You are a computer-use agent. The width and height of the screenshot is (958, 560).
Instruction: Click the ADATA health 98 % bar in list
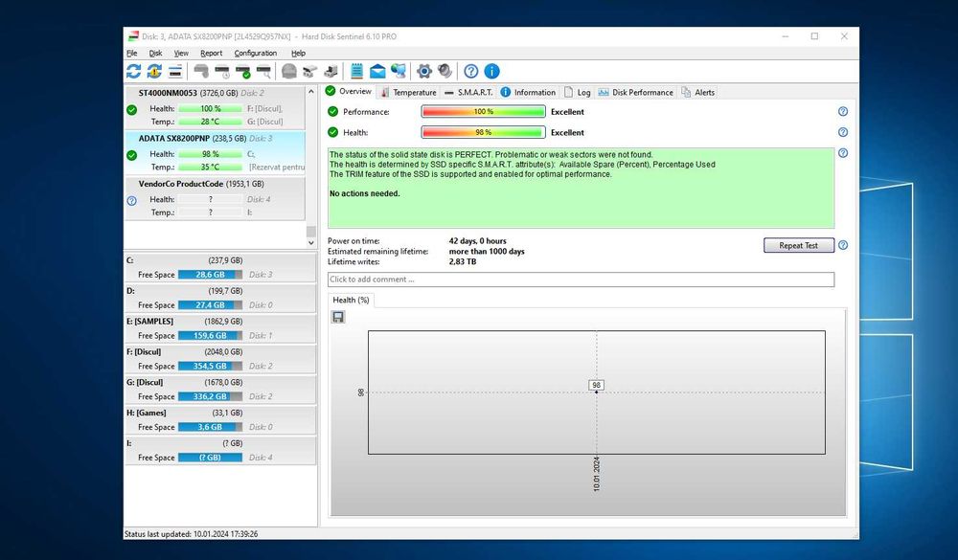click(x=210, y=154)
